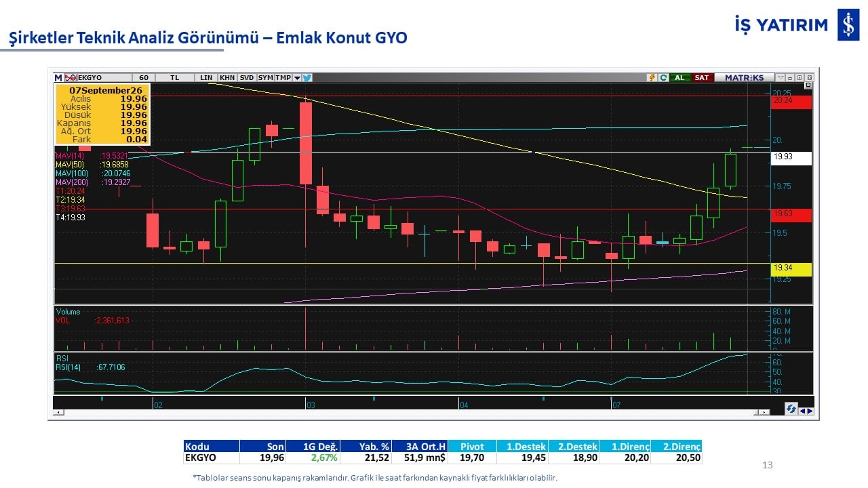Screen dimensions: 868x488
Task: Open the Twitter bird icon
Action: (x=307, y=77)
